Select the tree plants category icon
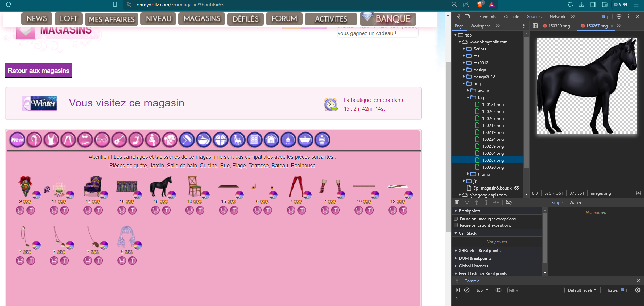Screen dimensions: 644x306 point(170,140)
